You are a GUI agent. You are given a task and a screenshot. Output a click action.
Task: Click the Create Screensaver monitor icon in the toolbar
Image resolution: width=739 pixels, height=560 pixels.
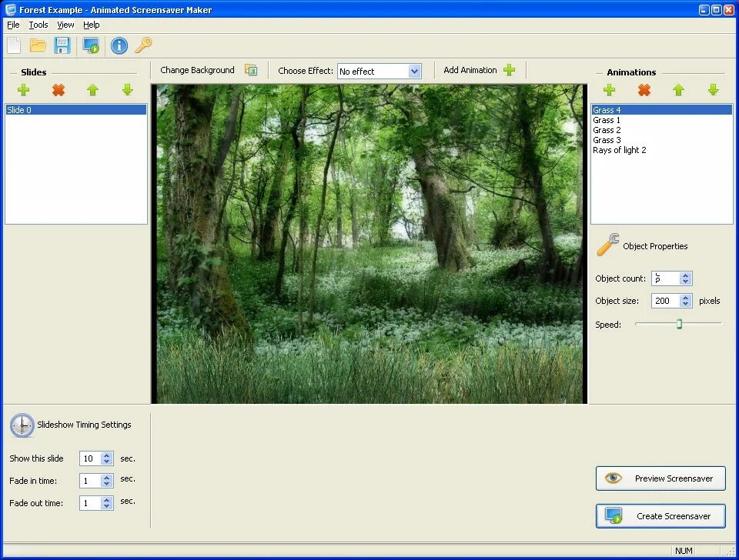point(91,45)
